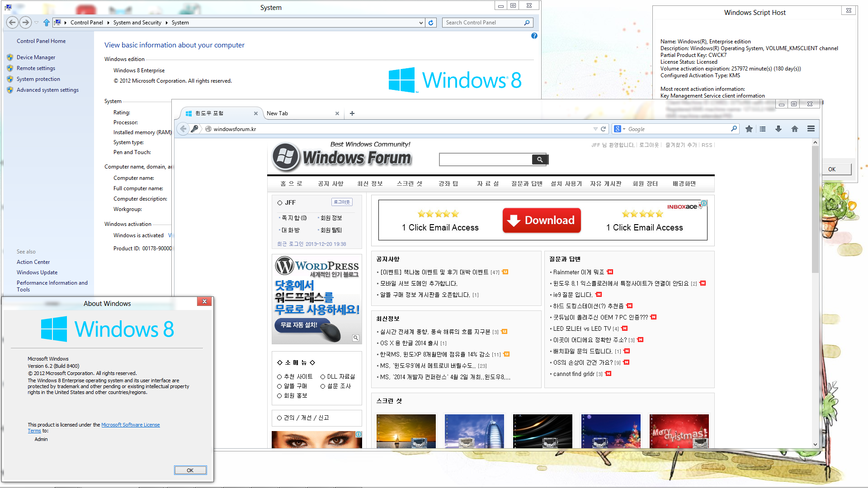Click the key identity icon in browser address bar

[x=195, y=129]
